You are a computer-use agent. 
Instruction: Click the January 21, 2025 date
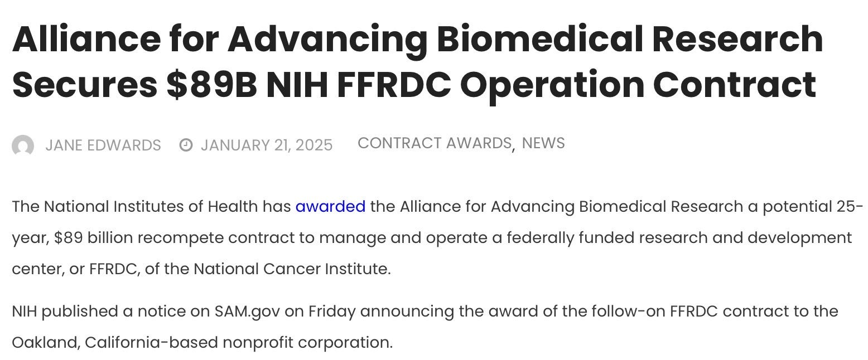tap(267, 145)
